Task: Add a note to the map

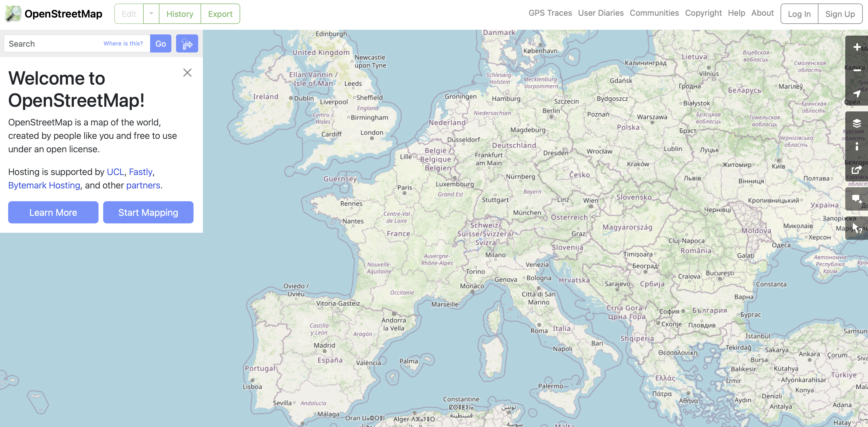Action: pos(856,199)
